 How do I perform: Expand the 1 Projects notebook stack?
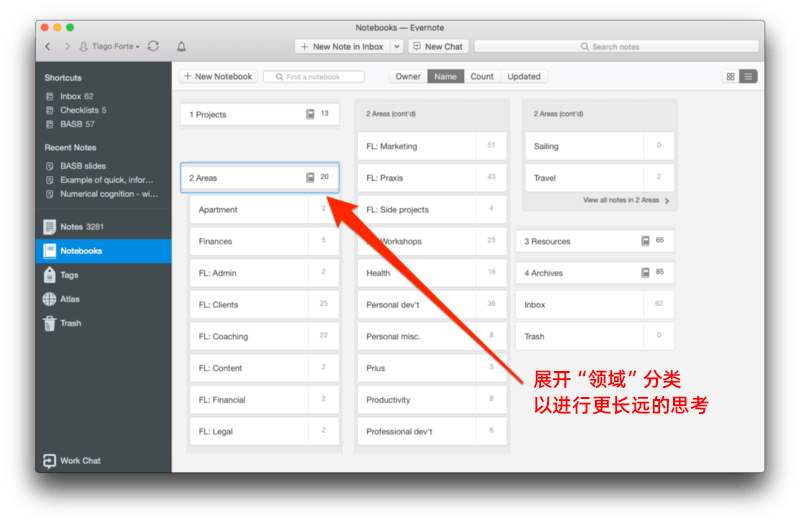tap(260, 114)
